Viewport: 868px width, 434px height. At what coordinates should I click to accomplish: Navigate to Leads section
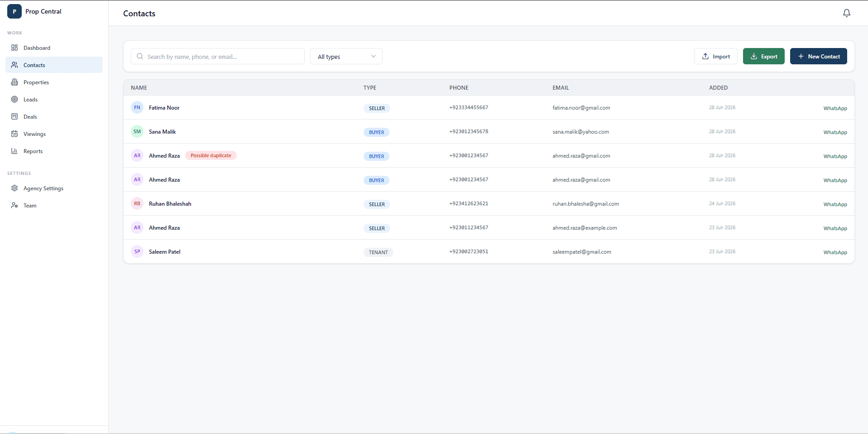tap(54, 99)
